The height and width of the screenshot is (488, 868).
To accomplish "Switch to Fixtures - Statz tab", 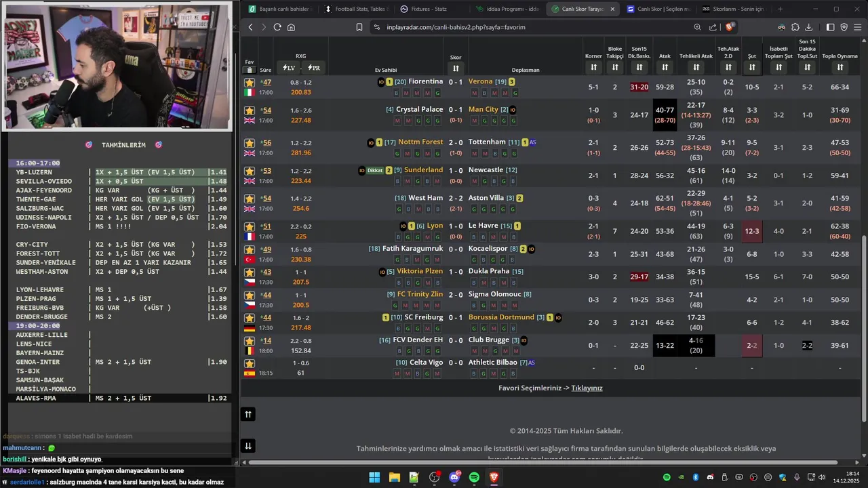I will tap(431, 9).
